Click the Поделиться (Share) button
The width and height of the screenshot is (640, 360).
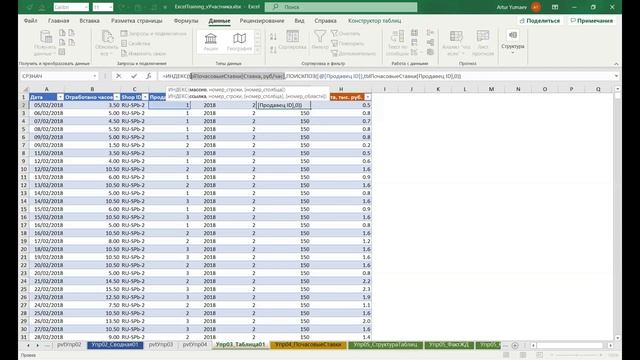[540, 20]
